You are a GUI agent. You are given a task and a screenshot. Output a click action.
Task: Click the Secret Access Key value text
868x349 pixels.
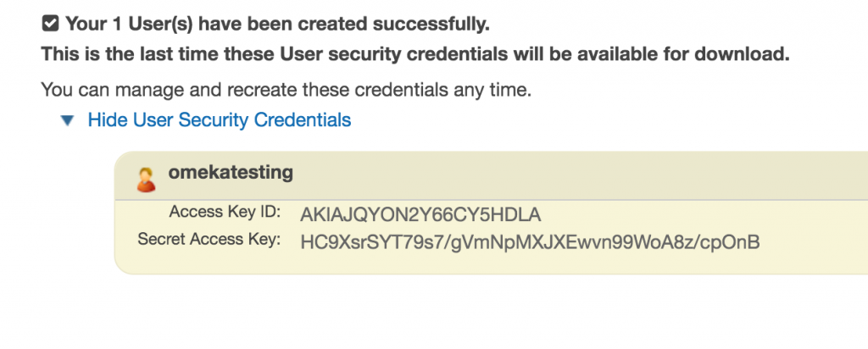pyautogui.click(x=530, y=241)
